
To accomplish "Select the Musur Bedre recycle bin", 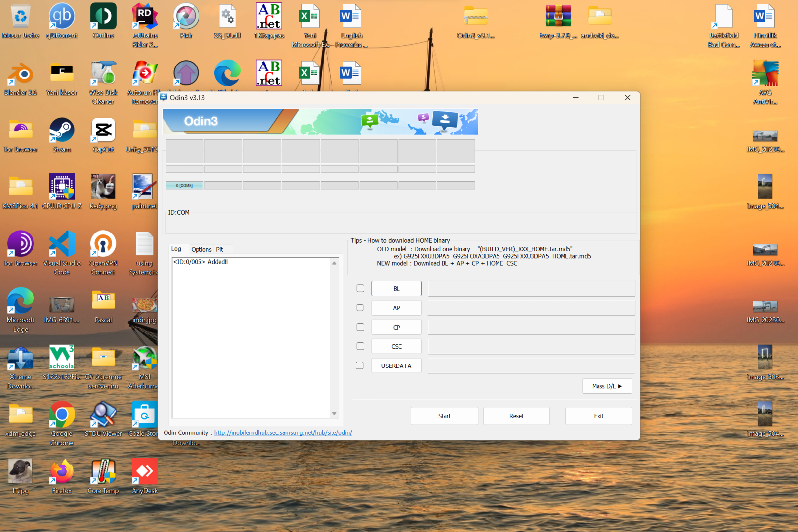I will click(21, 21).
